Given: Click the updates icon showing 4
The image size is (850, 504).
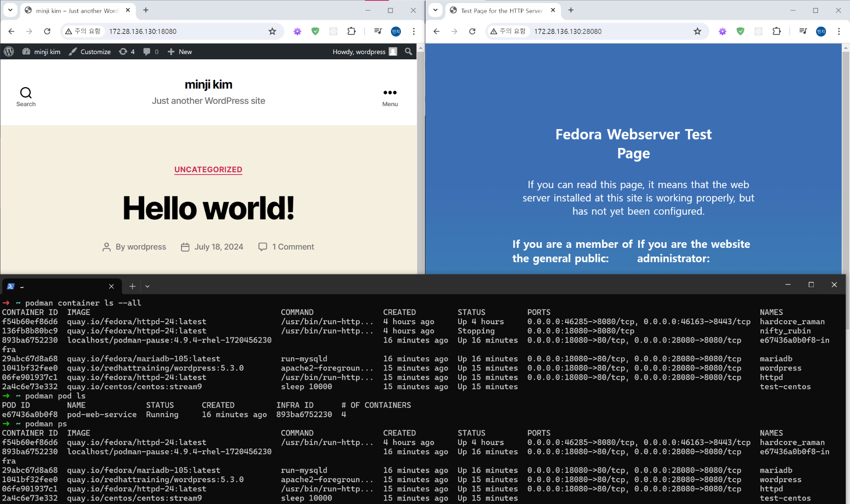Looking at the screenshot, I should (127, 51).
